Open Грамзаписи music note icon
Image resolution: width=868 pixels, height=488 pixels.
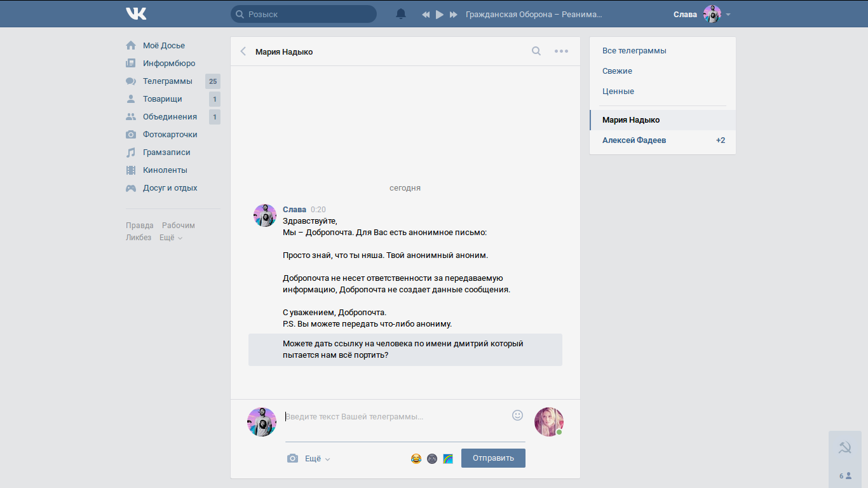(131, 152)
